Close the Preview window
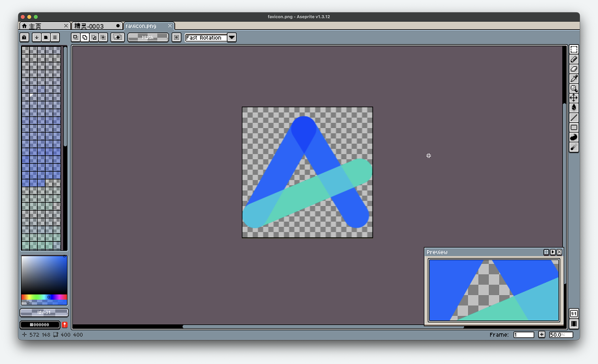The width and height of the screenshot is (598, 364). (x=559, y=252)
